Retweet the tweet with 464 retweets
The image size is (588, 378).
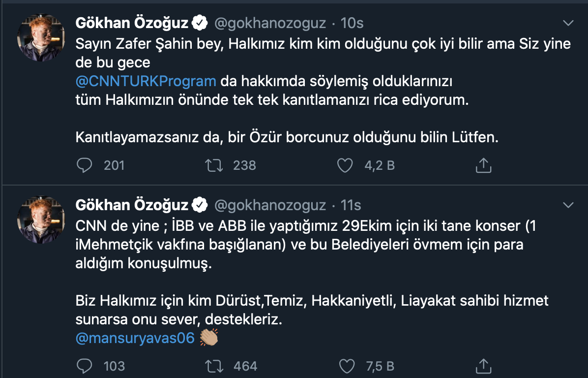pyautogui.click(x=214, y=366)
